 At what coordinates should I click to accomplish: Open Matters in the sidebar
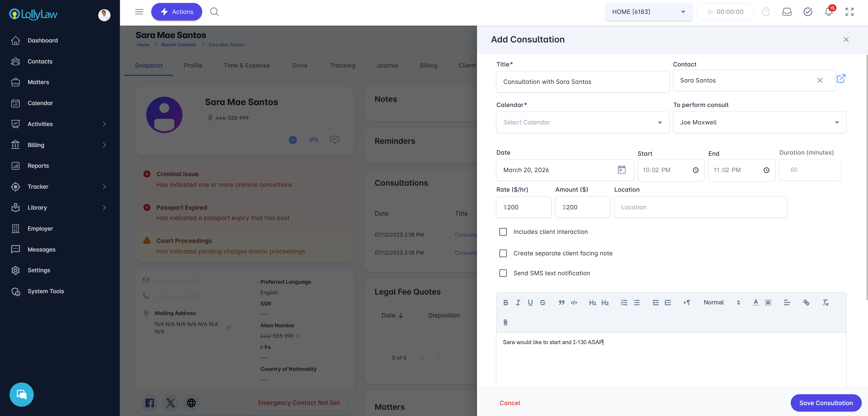pos(38,82)
